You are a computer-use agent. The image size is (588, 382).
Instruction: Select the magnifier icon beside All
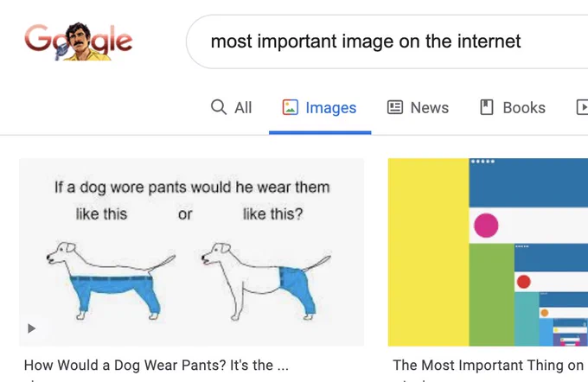coord(219,107)
